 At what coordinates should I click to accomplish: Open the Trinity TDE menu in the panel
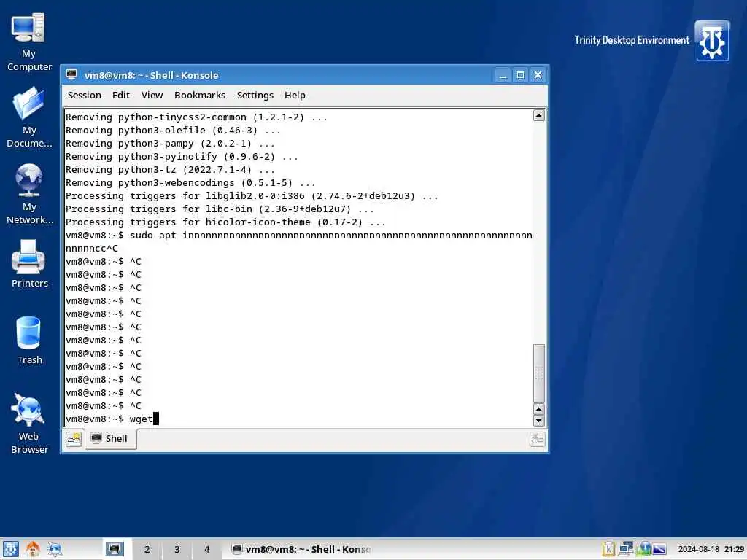tap(10, 549)
